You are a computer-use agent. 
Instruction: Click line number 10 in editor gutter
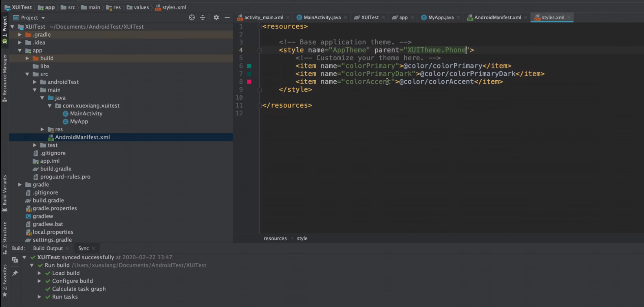239,97
